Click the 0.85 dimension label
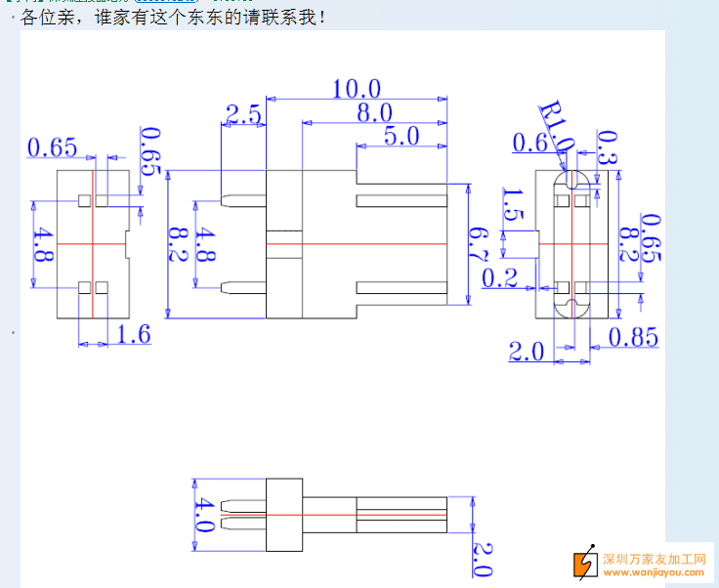The width and height of the screenshot is (719, 588). point(633,337)
